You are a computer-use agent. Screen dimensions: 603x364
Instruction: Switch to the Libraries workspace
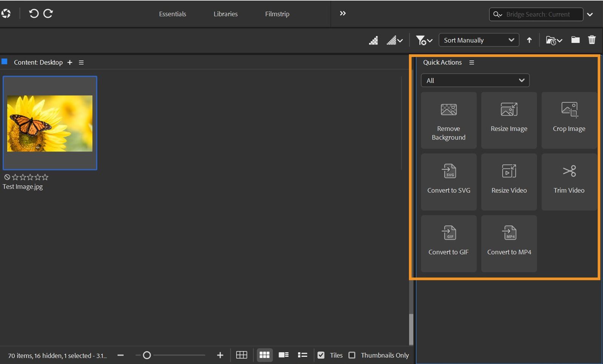click(x=225, y=14)
